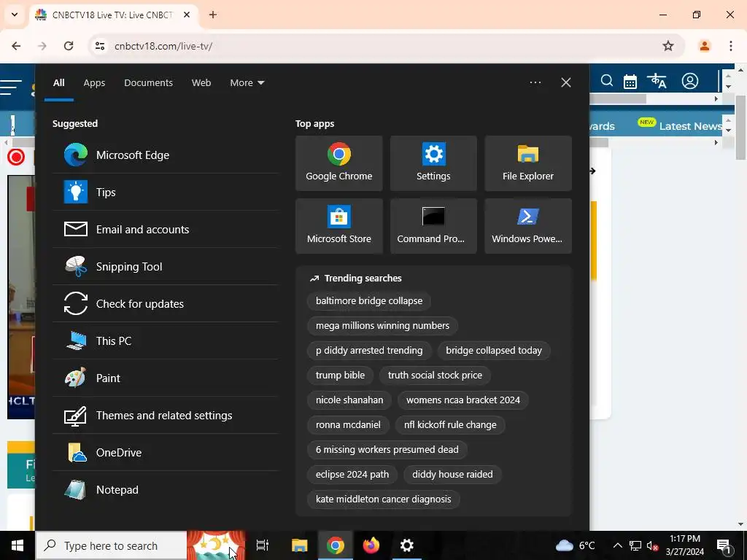747x560 pixels.
Task: Show hidden system tray icons
Action: pyautogui.click(x=617, y=545)
